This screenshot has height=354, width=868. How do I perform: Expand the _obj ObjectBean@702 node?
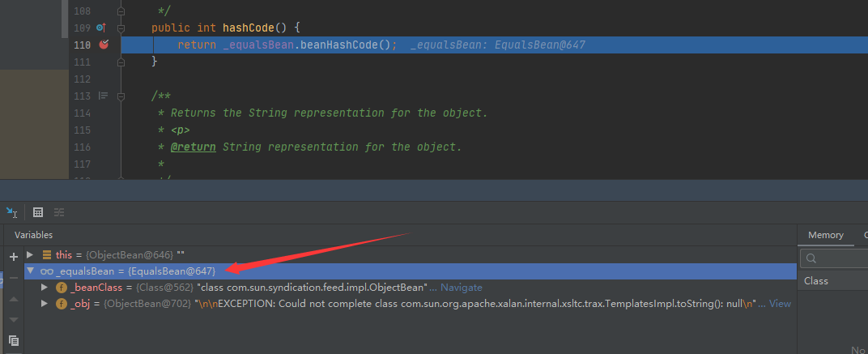[45, 304]
